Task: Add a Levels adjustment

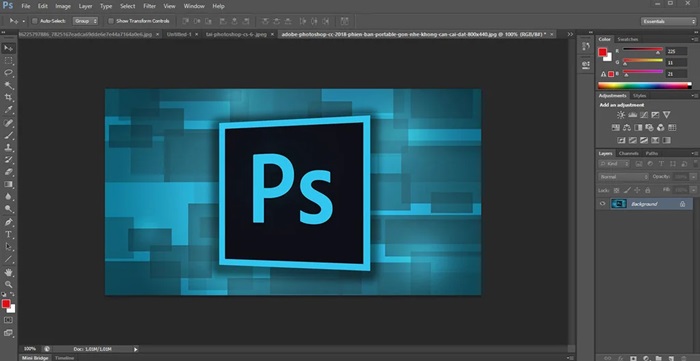Action: pyautogui.click(x=633, y=115)
